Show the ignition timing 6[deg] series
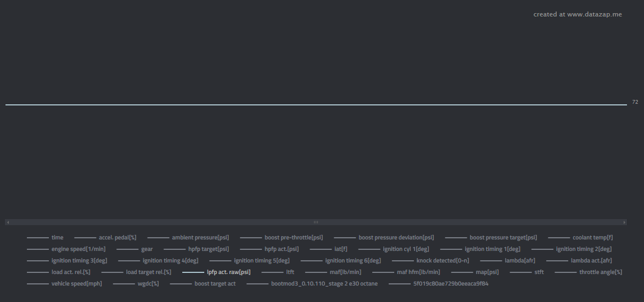 point(352,261)
